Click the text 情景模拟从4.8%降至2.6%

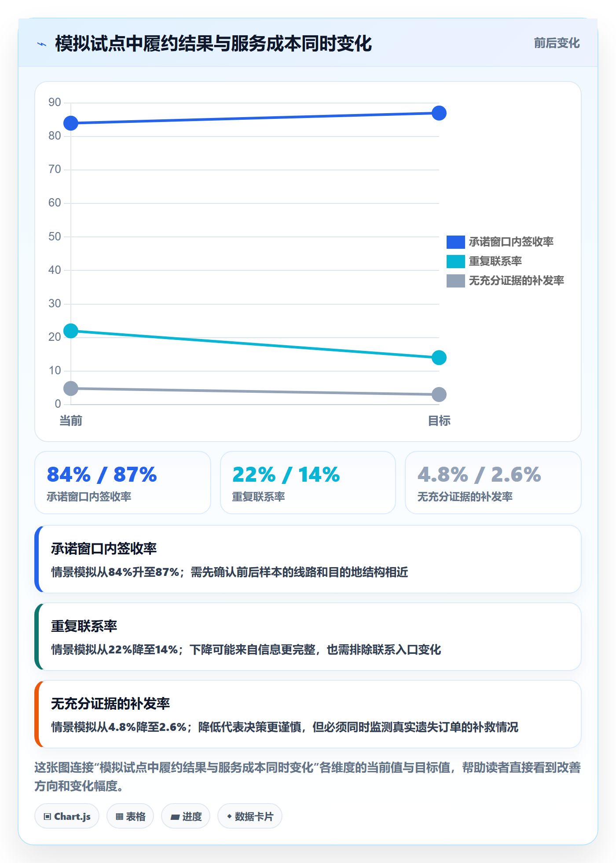(119, 727)
